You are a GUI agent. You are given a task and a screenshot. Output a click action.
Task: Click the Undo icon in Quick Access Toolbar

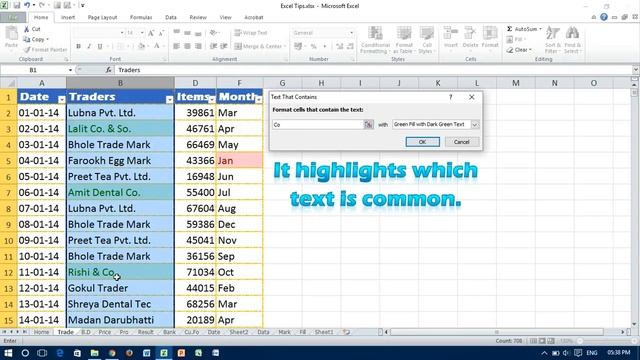(27, 5)
